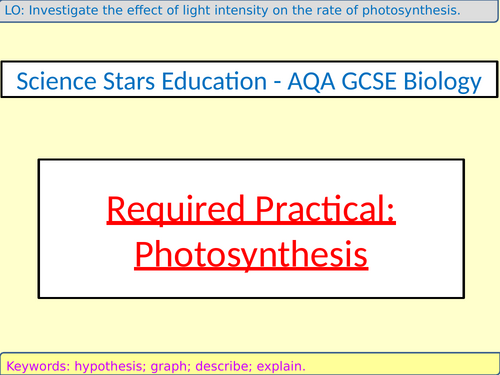Click the red 'Photosynthesis' underlined text

point(251,256)
